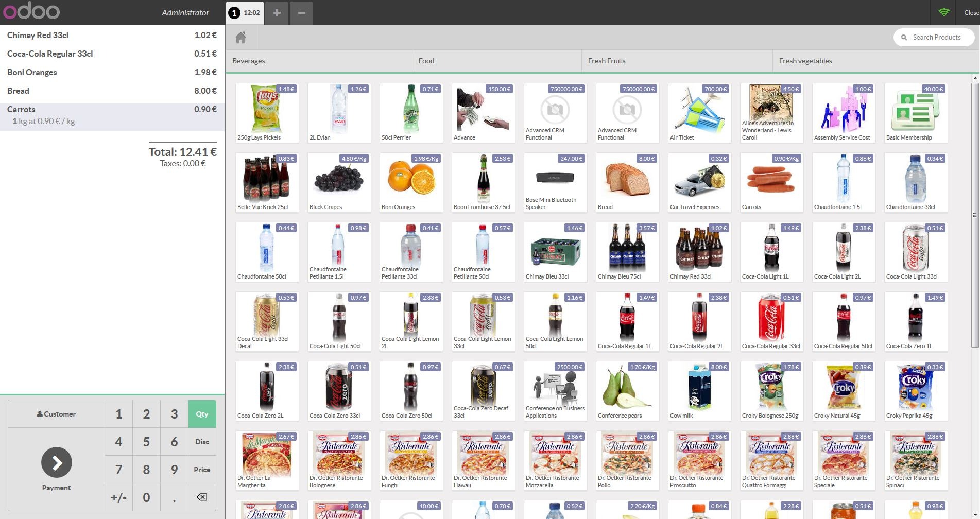The height and width of the screenshot is (519, 980).
Task: Switch numpad to Disc mode
Action: [202, 442]
